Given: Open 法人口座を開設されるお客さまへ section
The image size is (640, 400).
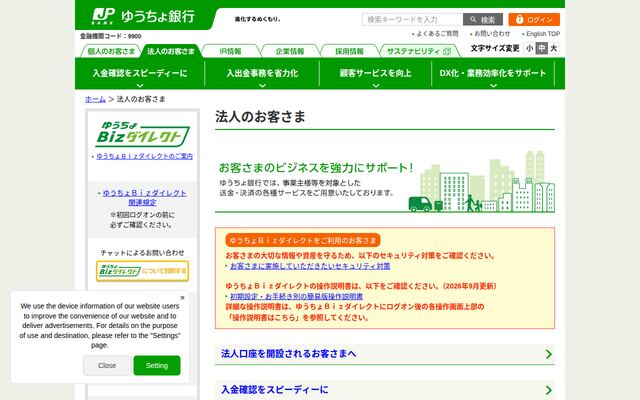Looking at the screenshot, I should 385,354.
